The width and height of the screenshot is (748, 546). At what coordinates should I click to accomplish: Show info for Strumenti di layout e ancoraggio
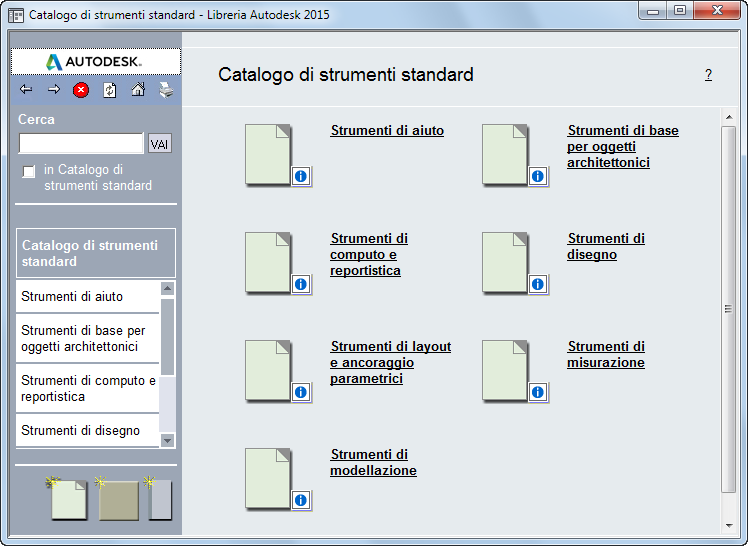pyautogui.click(x=301, y=392)
